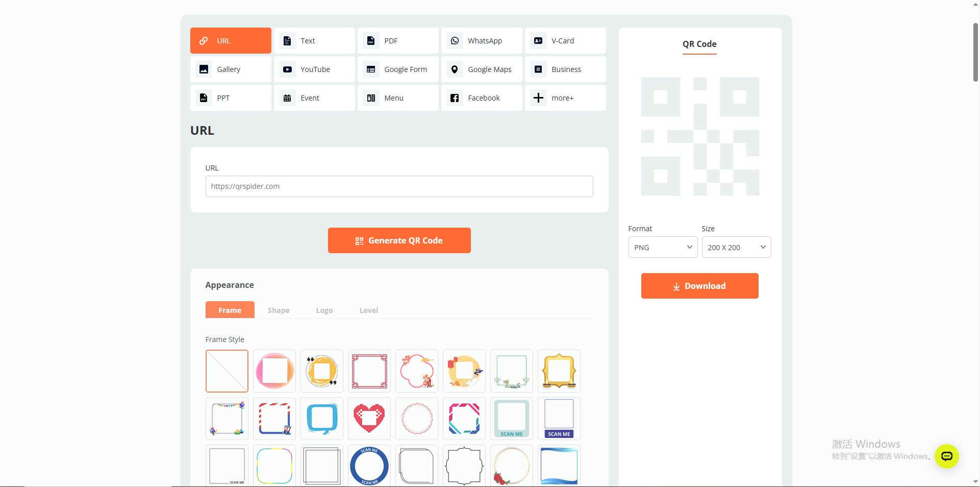Image resolution: width=980 pixels, height=487 pixels.
Task: Select the purple SCAN ME frame
Action: coord(559,419)
